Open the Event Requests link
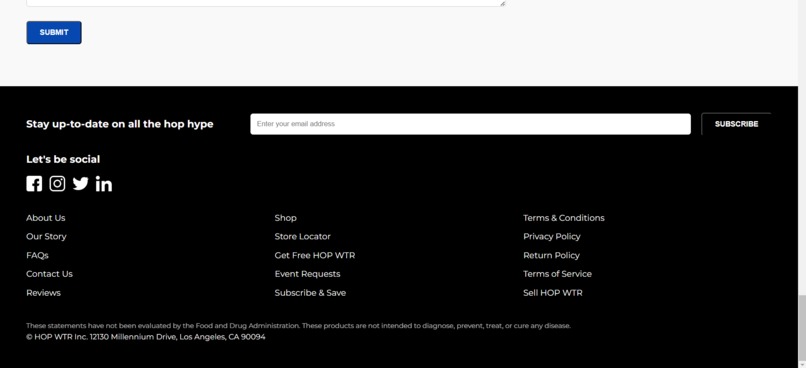806x368 pixels. tap(307, 274)
